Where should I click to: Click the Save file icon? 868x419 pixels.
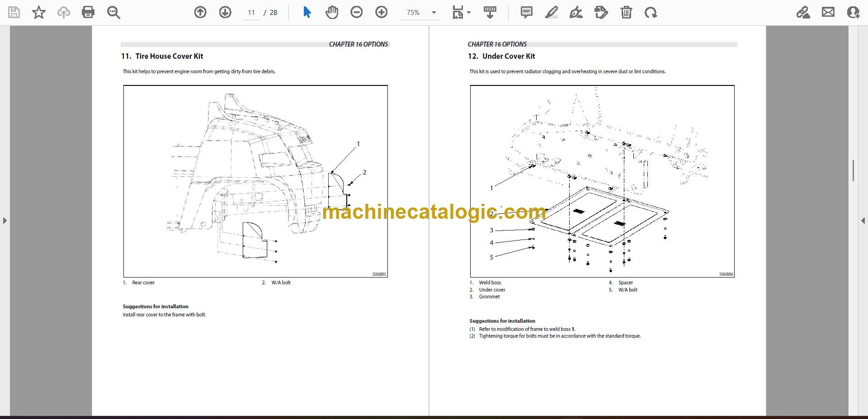tap(14, 12)
